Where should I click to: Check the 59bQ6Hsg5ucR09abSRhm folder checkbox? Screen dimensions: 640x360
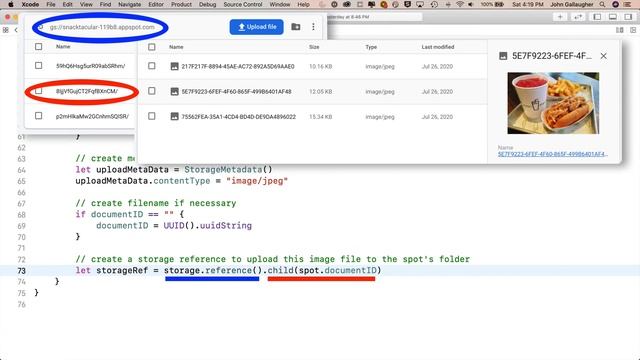[38, 66]
